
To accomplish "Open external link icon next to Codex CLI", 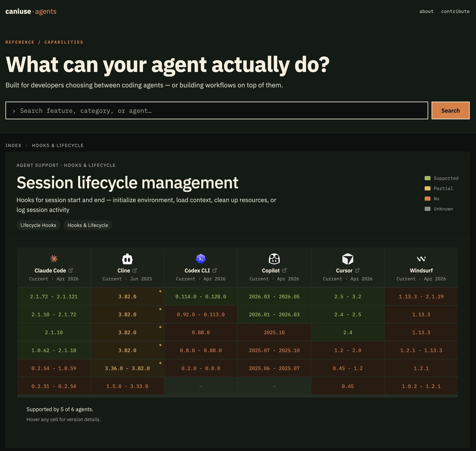I will (x=215, y=270).
